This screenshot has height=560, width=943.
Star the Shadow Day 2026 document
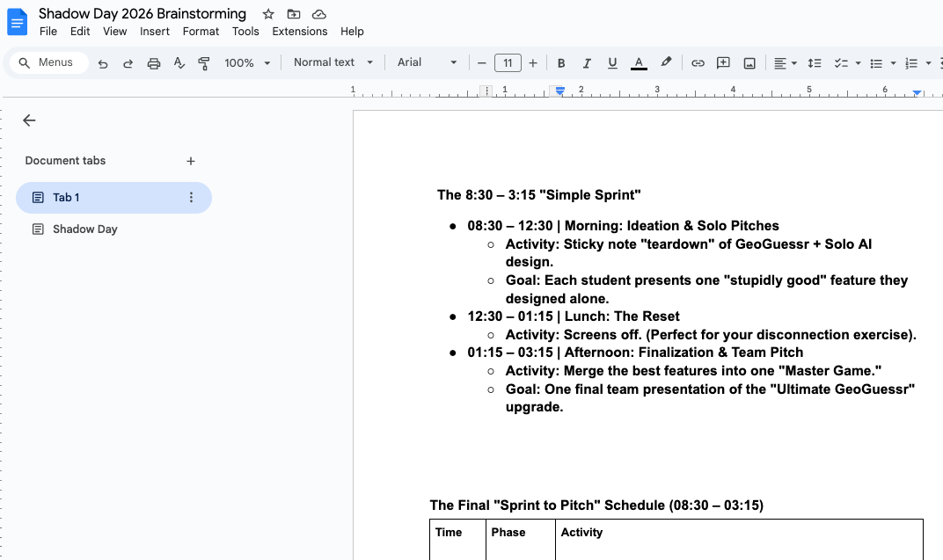(267, 14)
